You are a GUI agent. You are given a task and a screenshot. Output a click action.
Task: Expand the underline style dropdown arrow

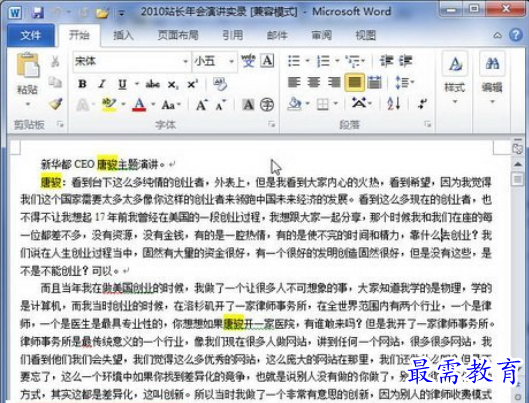[137, 84]
